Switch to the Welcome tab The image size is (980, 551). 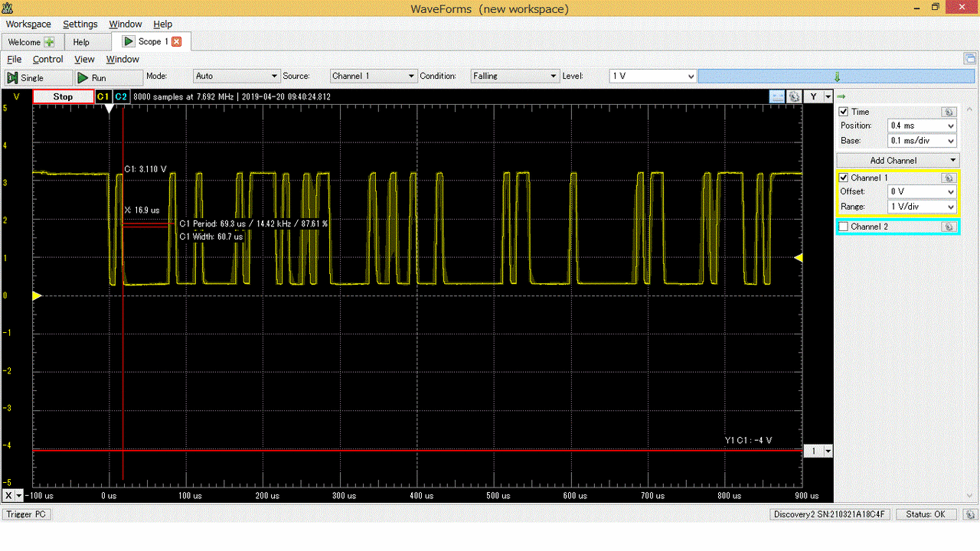[32, 42]
